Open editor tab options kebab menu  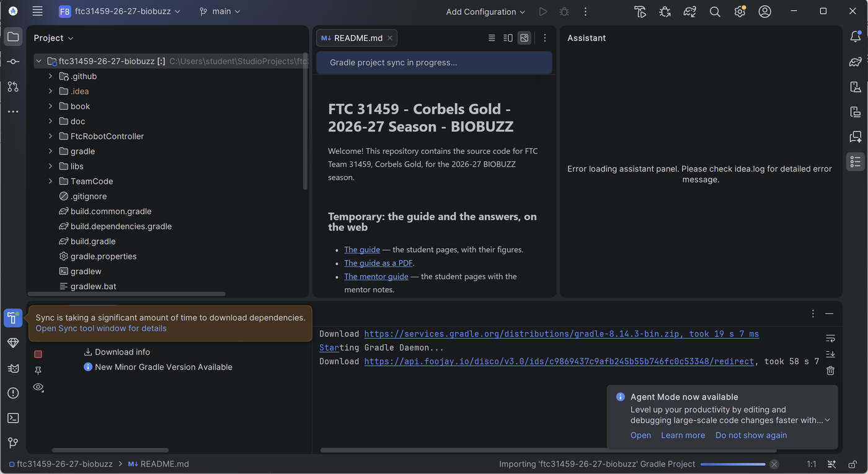545,38
